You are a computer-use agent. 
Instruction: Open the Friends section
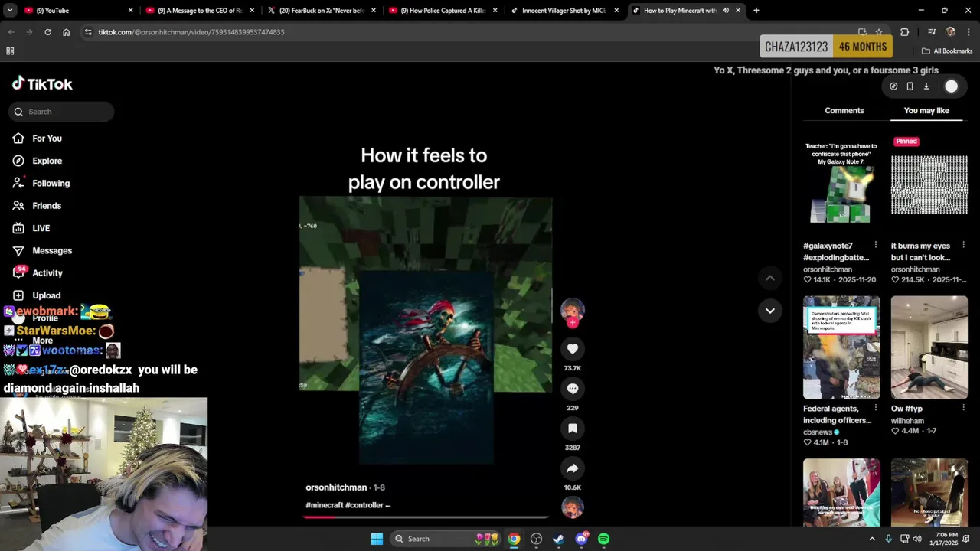47,206
